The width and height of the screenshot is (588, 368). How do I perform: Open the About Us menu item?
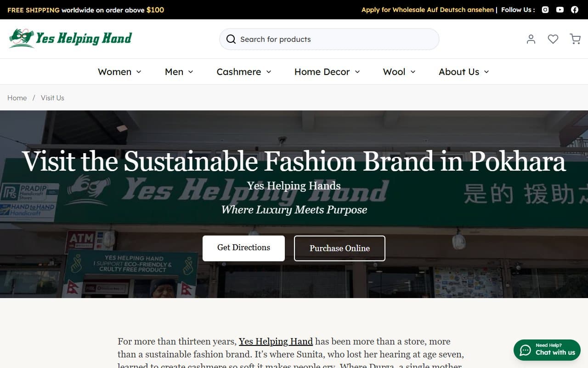click(459, 72)
